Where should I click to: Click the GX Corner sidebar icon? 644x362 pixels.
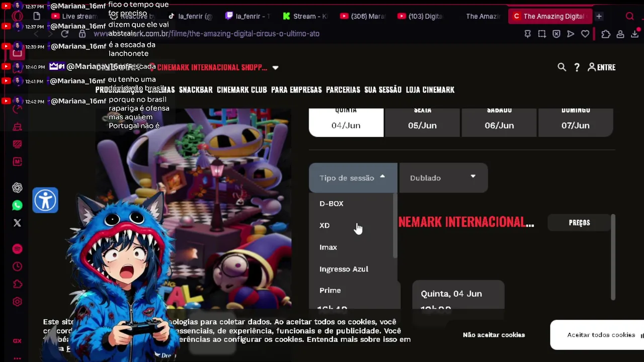point(17,341)
